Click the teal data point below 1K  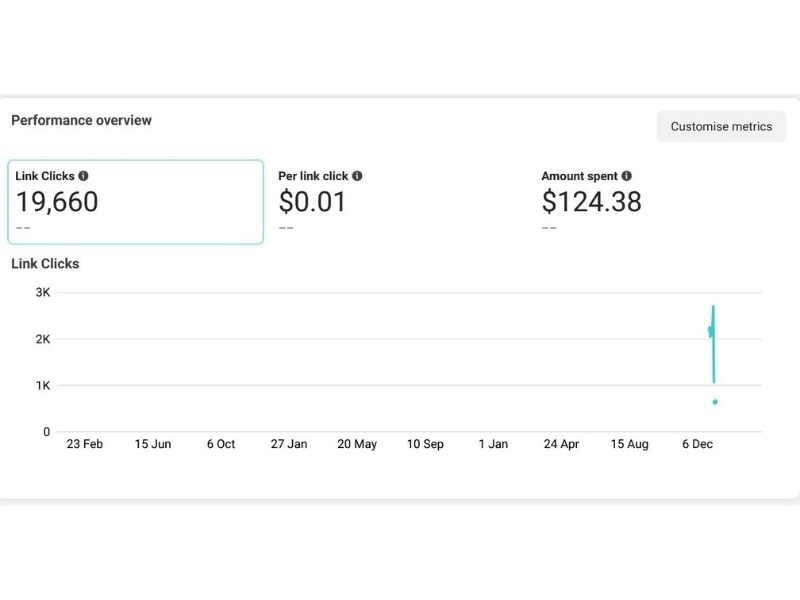(x=715, y=402)
